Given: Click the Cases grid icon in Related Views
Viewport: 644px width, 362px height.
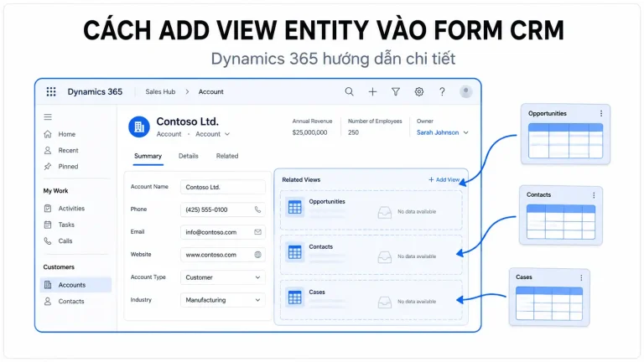Looking at the screenshot, I should click(x=294, y=297).
